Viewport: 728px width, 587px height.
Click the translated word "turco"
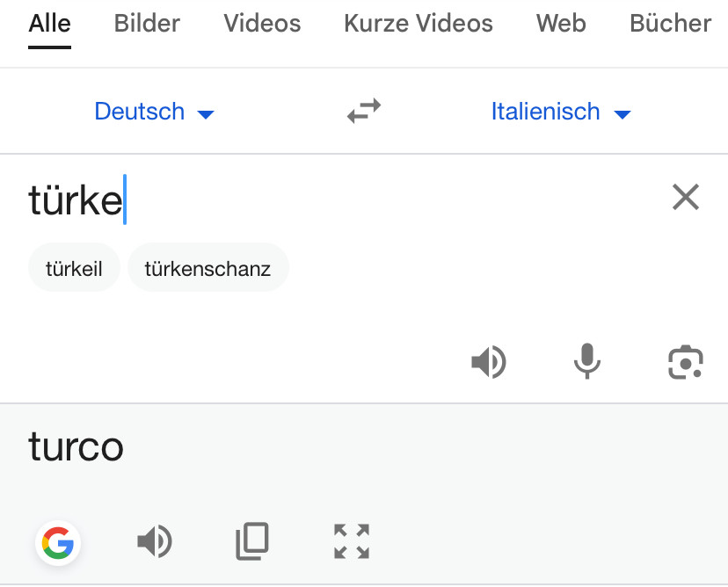76,446
